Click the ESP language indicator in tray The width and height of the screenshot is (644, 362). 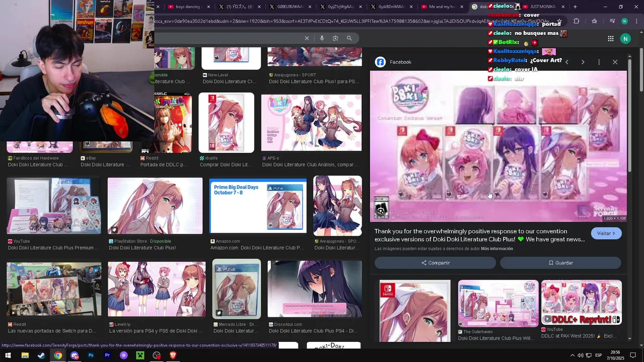[598, 355]
